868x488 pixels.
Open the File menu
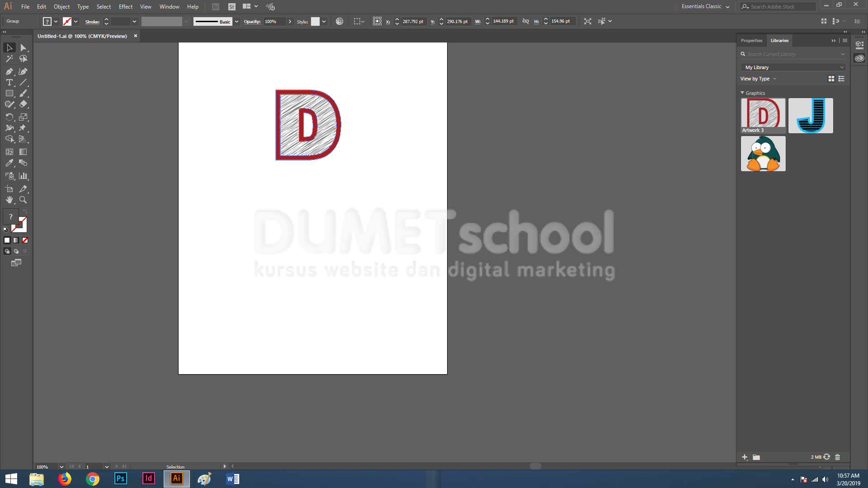(x=25, y=6)
